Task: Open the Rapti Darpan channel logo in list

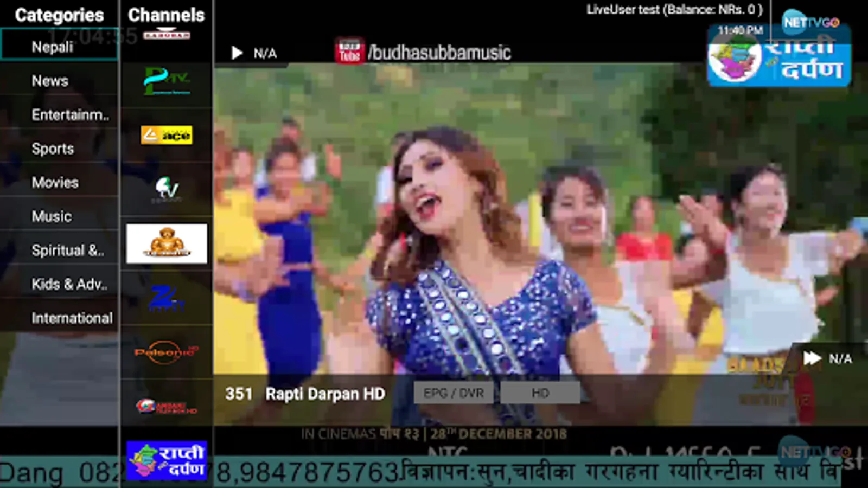Action: pos(167,460)
